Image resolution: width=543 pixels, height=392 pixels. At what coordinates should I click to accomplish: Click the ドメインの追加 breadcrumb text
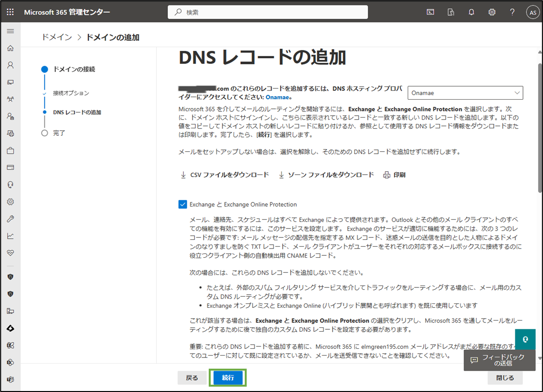[112, 37]
